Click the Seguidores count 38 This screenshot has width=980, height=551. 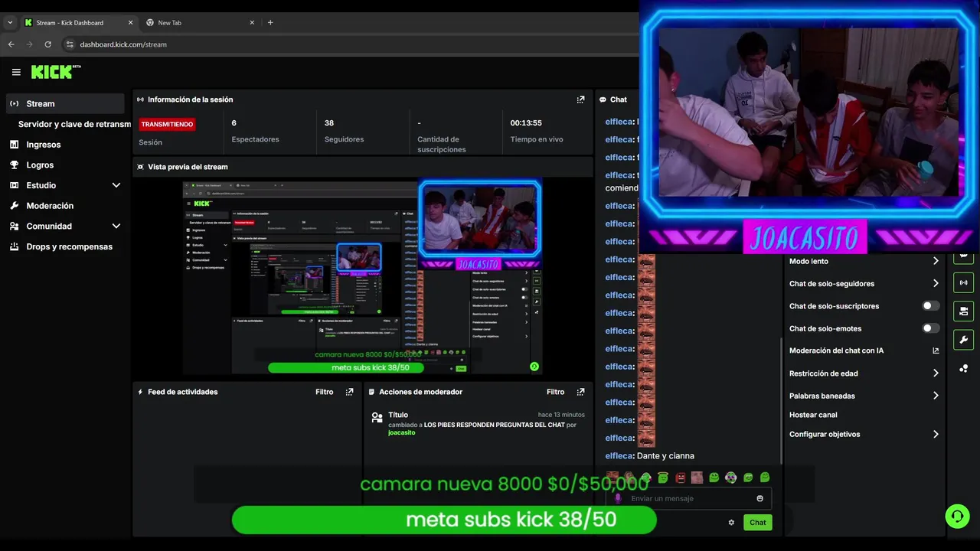(329, 123)
